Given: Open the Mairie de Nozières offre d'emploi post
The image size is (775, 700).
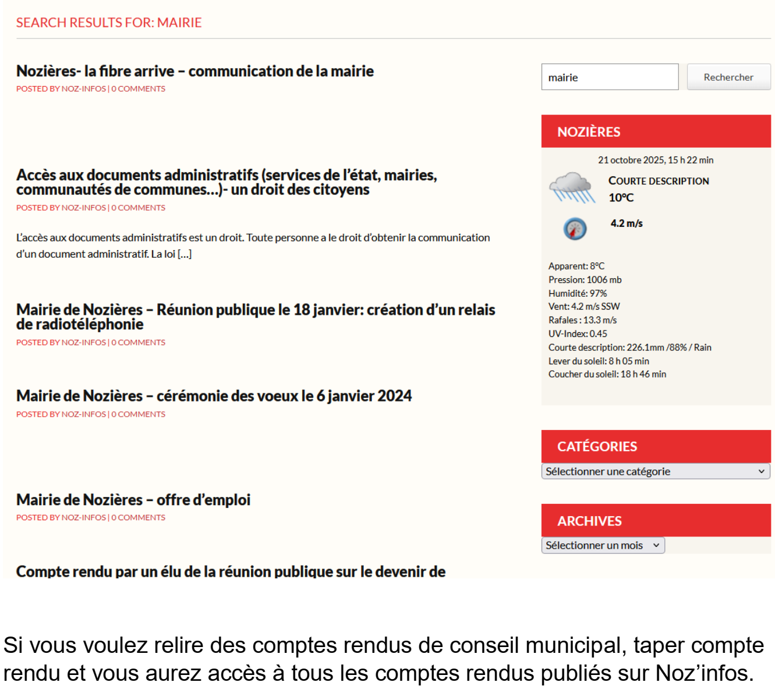Looking at the screenshot, I should coord(133,500).
